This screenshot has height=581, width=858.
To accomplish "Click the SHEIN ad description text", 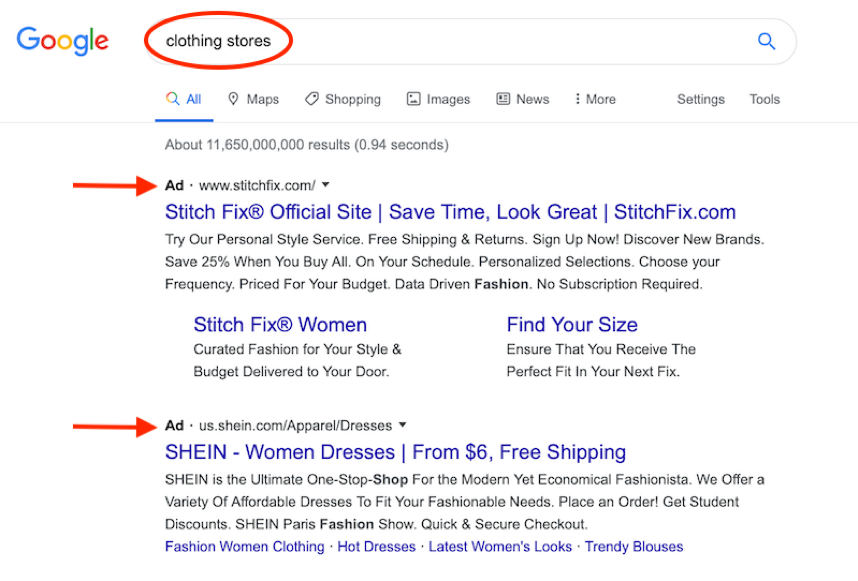I will tap(465, 502).
